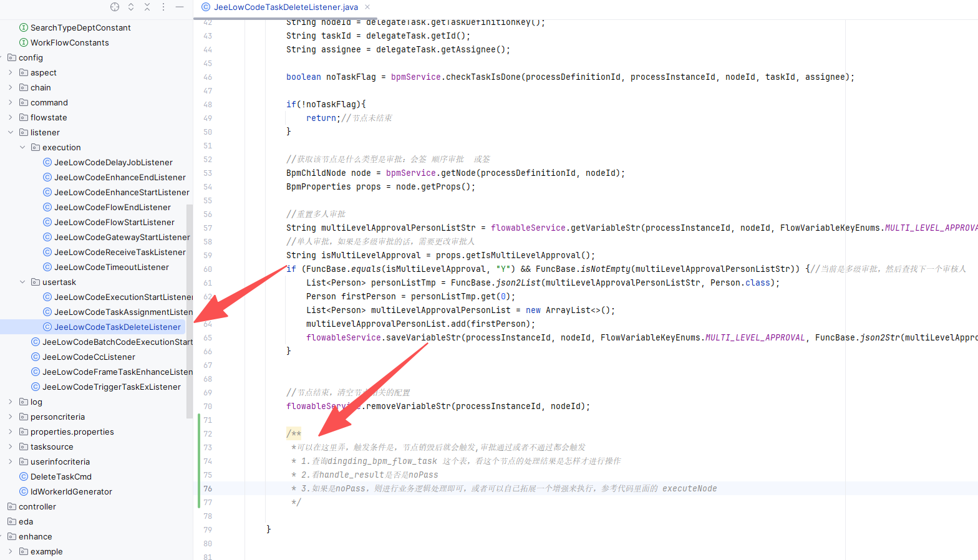Select JeeLowCodeCcListener in project tree
This screenshot has height=560, width=978.
tap(89, 357)
